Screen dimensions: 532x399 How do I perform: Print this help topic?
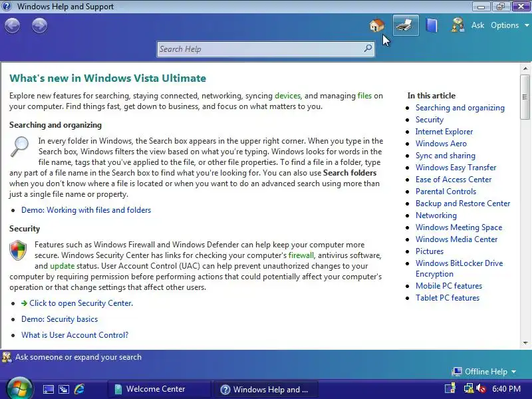click(x=406, y=25)
